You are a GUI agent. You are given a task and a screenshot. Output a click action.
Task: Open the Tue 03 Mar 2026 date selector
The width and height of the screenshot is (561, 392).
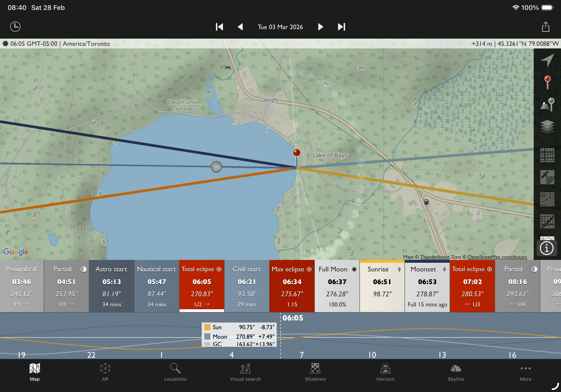pyautogui.click(x=280, y=27)
